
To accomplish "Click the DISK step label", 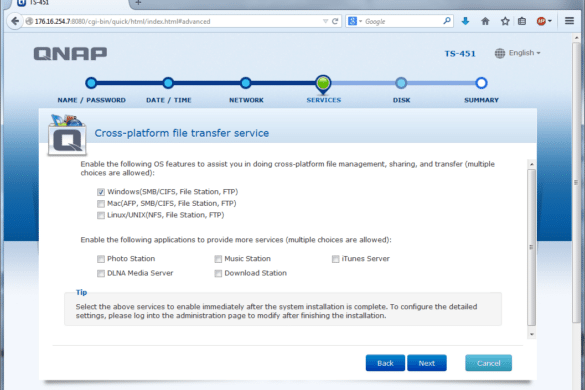I will coord(401,100).
